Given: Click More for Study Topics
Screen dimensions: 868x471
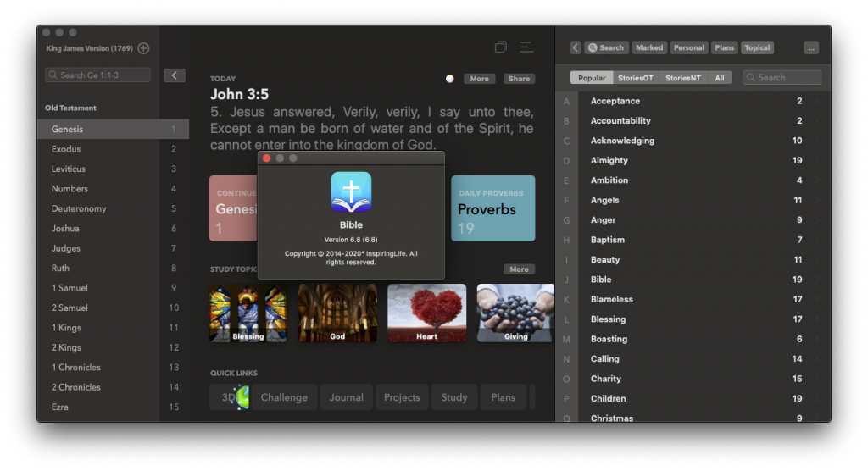Looking at the screenshot, I should (x=520, y=269).
